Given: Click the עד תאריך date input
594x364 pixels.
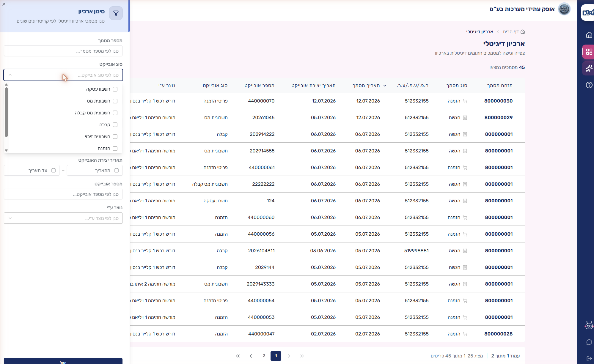Looking at the screenshot, I should pos(32,170).
